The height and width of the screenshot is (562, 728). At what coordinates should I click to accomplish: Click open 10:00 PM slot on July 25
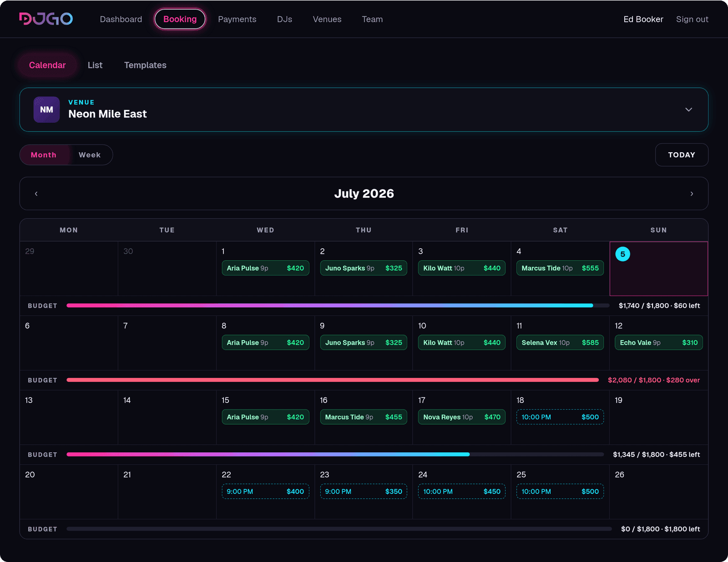(x=560, y=492)
